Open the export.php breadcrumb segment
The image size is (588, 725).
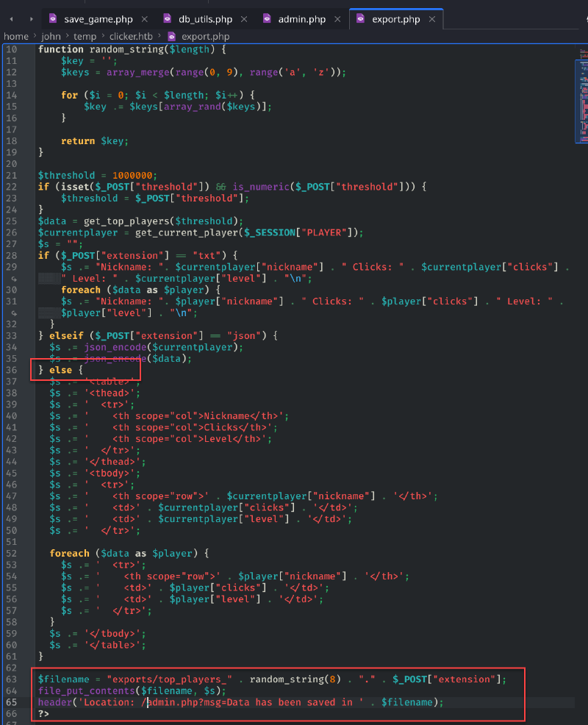click(205, 37)
